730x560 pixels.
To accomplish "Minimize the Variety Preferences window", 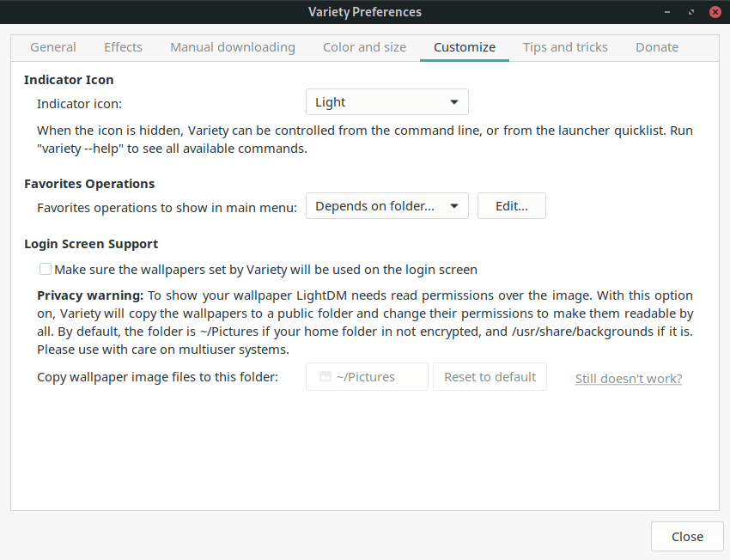I will [667, 12].
